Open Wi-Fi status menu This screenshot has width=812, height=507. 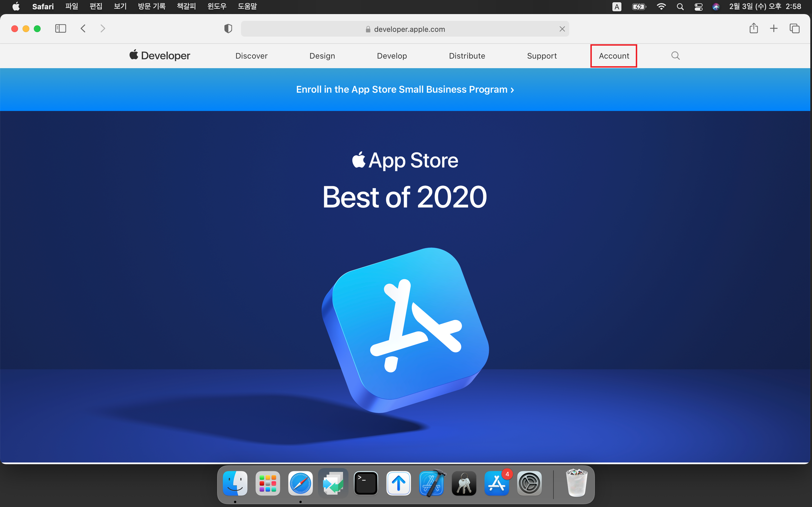(x=661, y=7)
